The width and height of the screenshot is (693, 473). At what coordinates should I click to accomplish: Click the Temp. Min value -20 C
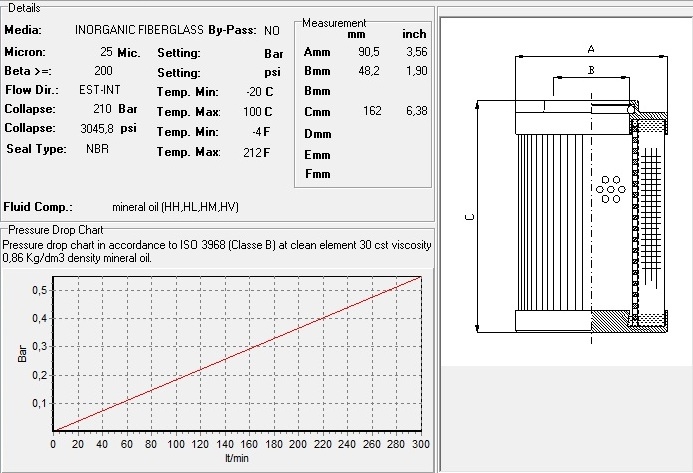260,92
